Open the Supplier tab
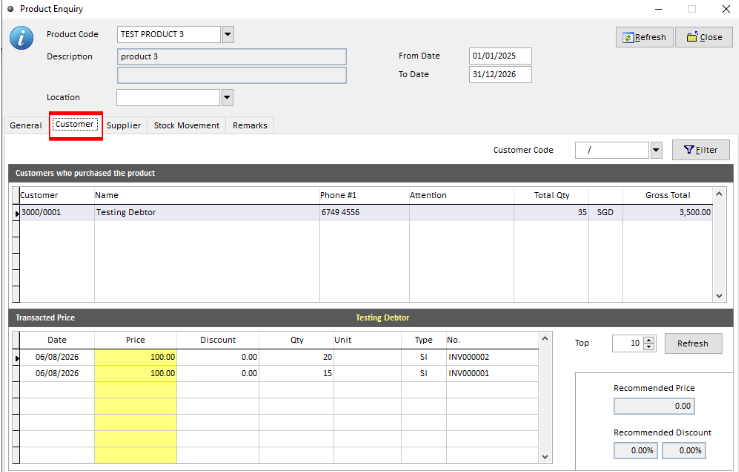 point(123,125)
